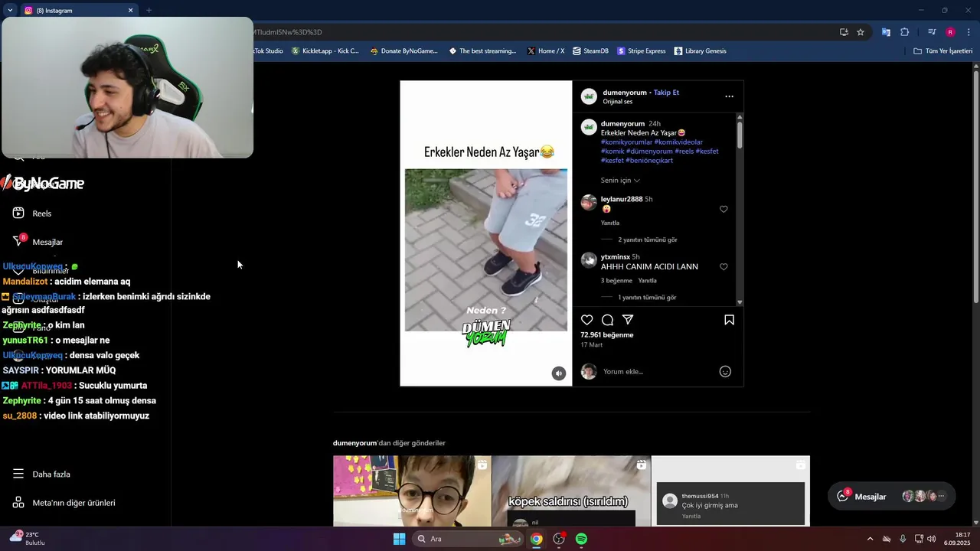This screenshot has height=551, width=980.
Task: Open the Library Genesis bookmark
Action: click(x=701, y=51)
